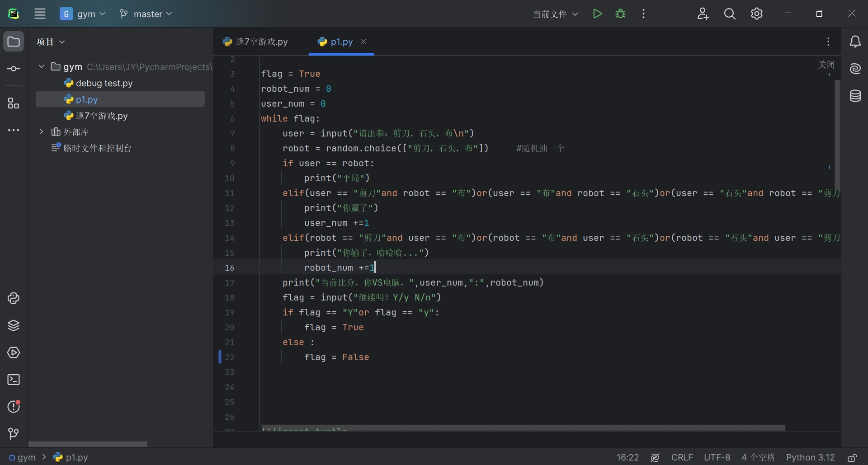Open the gym project dropdown

(83, 14)
